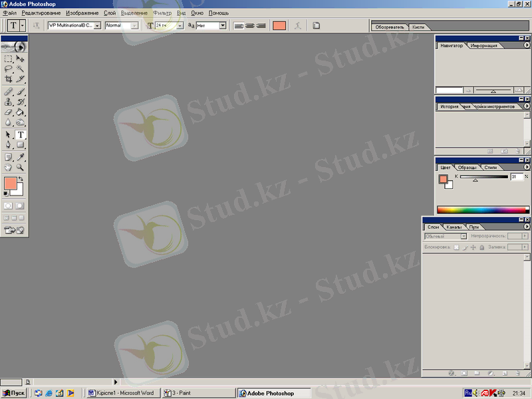Open the font family dropdown
This screenshot has height=399, width=532.
click(x=97, y=25)
